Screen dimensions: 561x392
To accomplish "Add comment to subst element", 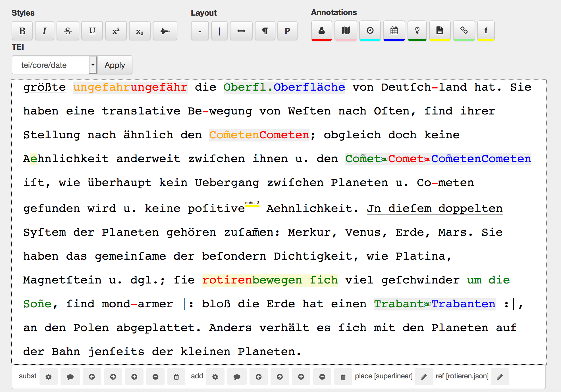I will pos(70,377).
